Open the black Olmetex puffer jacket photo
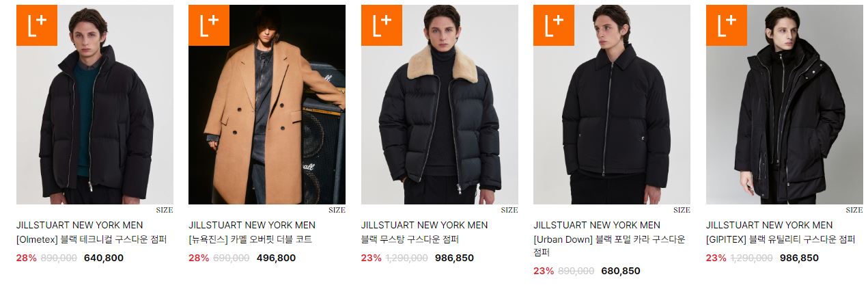The image size is (868, 294). (95, 105)
